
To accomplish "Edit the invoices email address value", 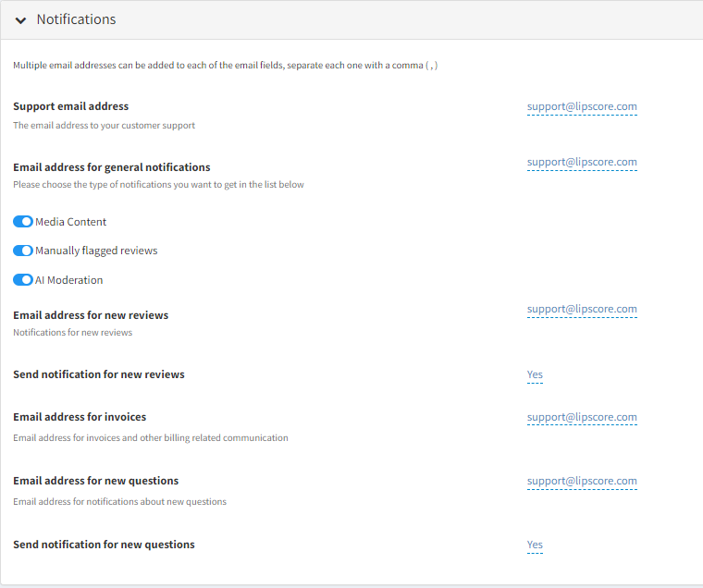I will [582, 418].
